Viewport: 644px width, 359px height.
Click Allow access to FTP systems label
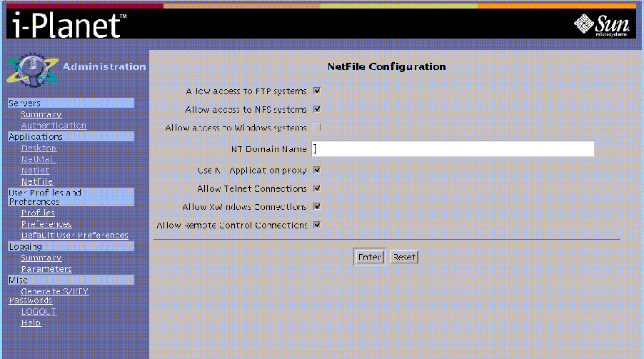[x=246, y=91]
